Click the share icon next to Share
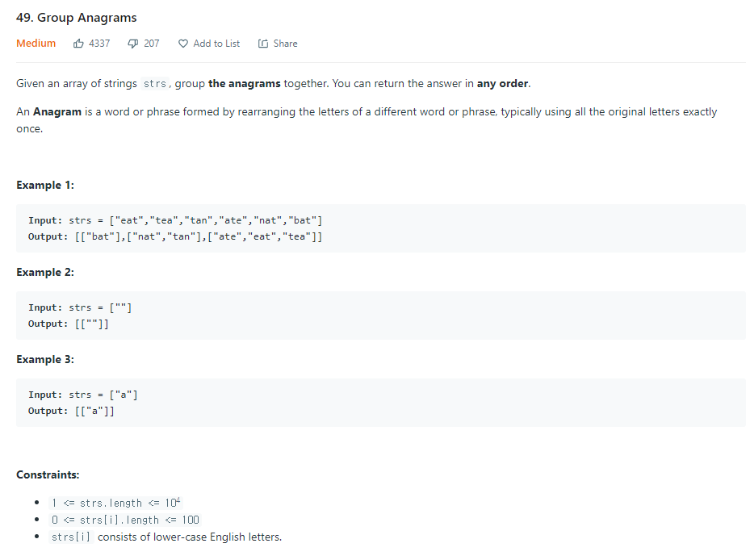 coord(263,44)
